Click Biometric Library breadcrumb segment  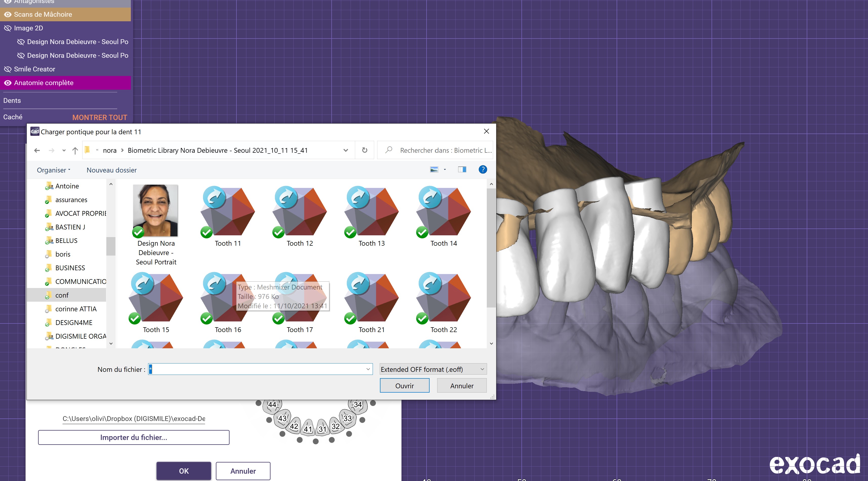pyautogui.click(x=218, y=150)
